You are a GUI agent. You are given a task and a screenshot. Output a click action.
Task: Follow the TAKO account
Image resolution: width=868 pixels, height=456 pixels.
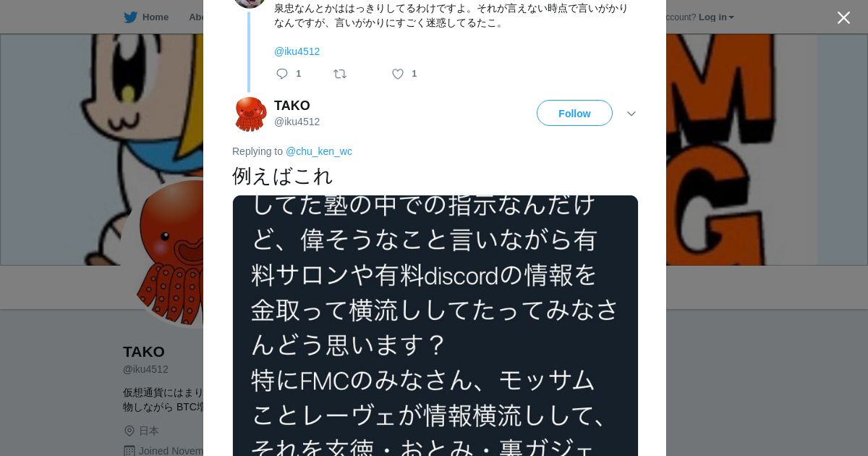[574, 113]
